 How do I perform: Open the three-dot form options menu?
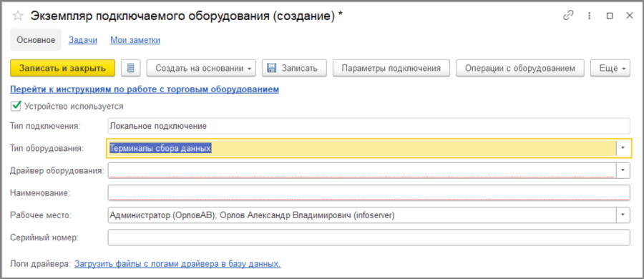590,16
